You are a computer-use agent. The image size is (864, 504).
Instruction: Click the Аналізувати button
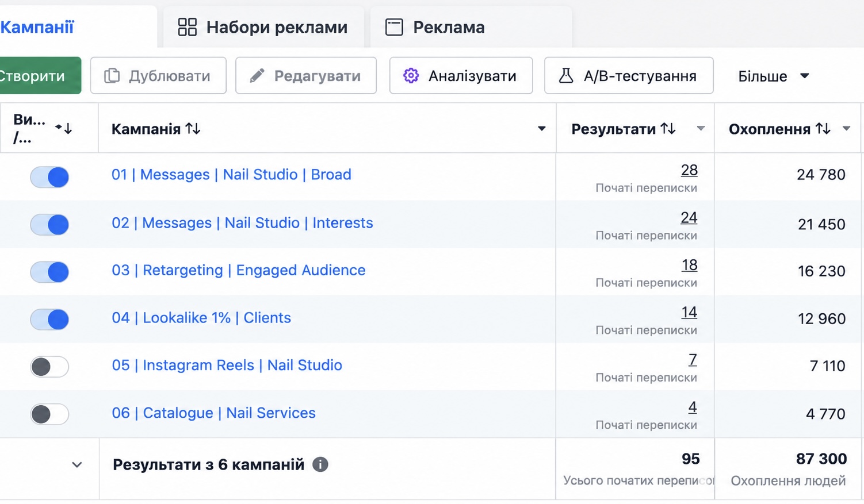(461, 75)
